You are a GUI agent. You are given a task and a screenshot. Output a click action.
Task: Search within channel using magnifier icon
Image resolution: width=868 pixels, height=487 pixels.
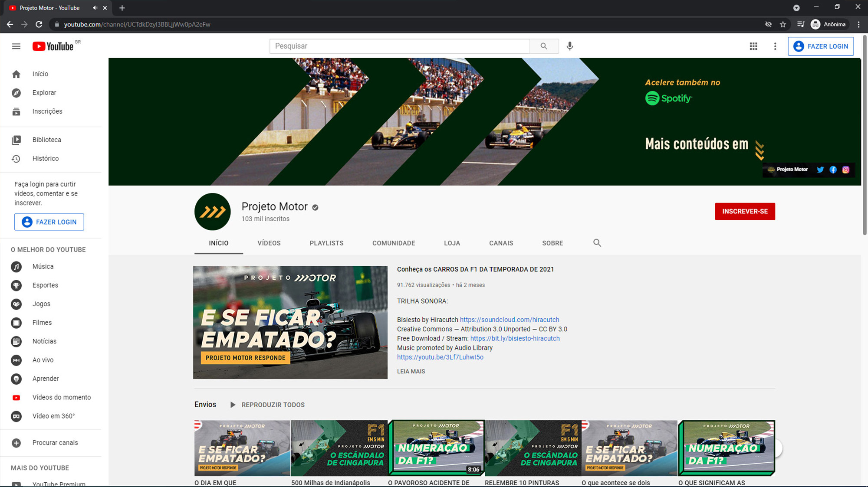(x=597, y=243)
